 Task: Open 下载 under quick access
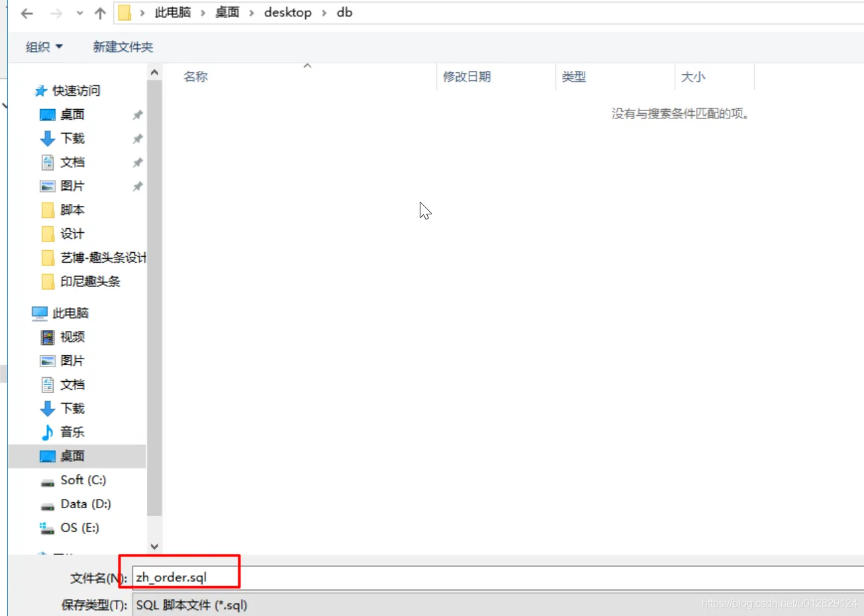click(72, 138)
